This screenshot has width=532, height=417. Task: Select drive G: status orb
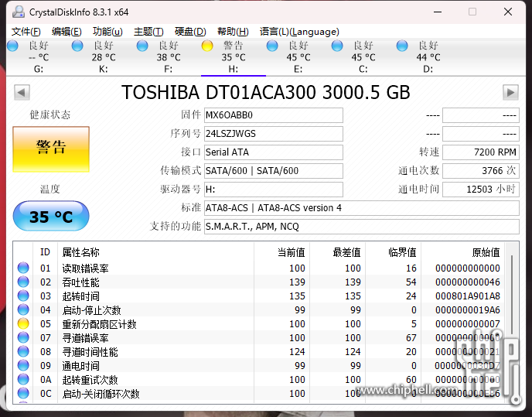pos(12,46)
